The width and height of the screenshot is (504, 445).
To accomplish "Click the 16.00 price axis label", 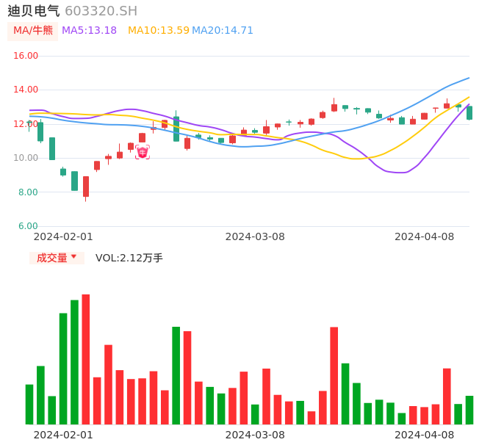I will [x=26, y=56].
